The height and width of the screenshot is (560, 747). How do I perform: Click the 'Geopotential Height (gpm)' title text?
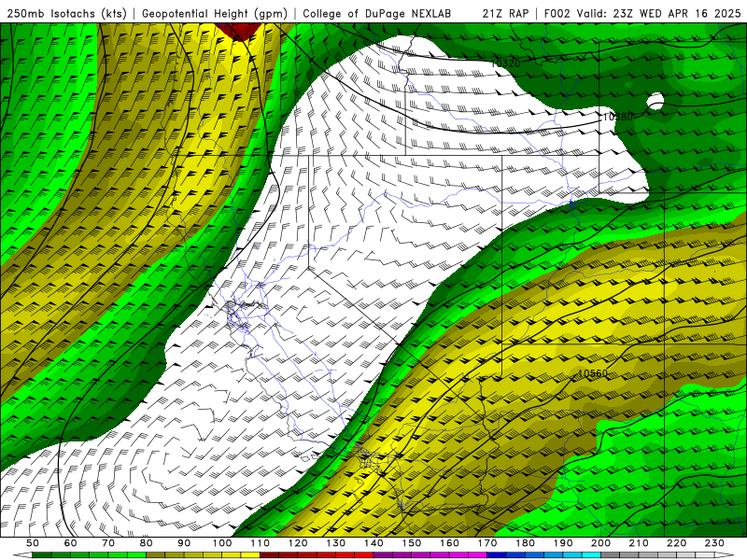tap(215, 13)
